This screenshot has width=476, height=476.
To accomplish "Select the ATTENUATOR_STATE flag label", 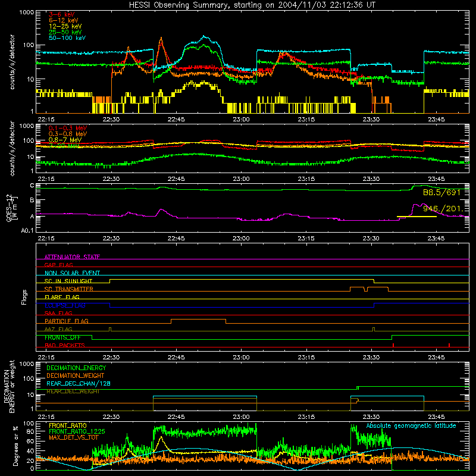I will [72, 257].
